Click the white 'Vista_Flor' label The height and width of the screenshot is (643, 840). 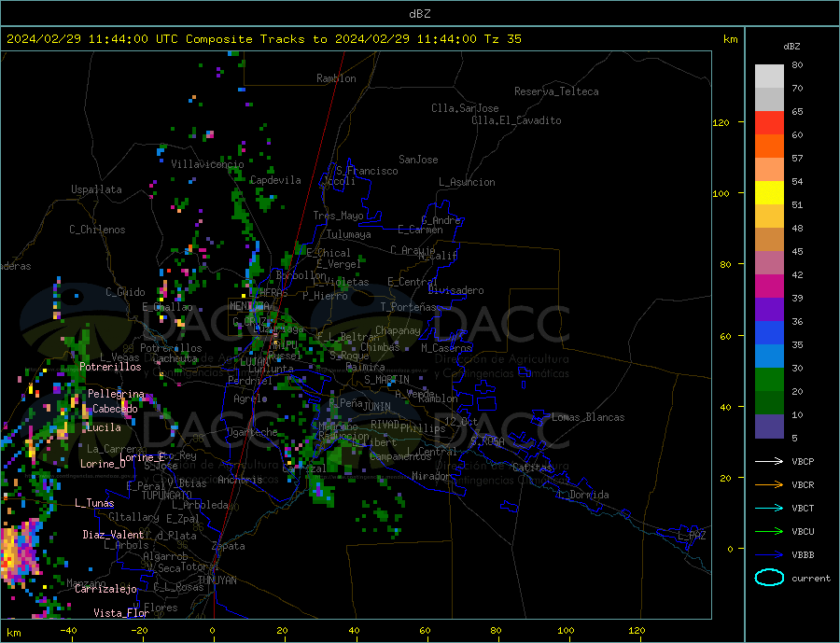click(x=121, y=613)
